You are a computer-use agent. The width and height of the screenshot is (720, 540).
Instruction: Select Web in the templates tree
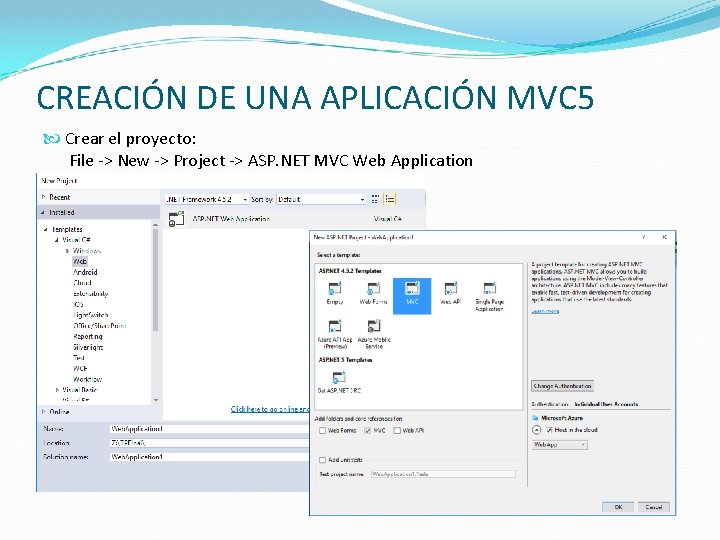(80, 261)
